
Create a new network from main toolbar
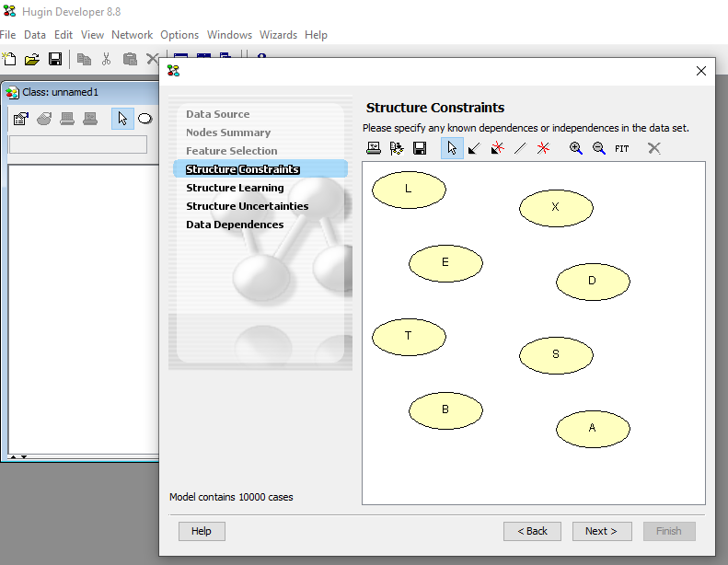pos(9,59)
